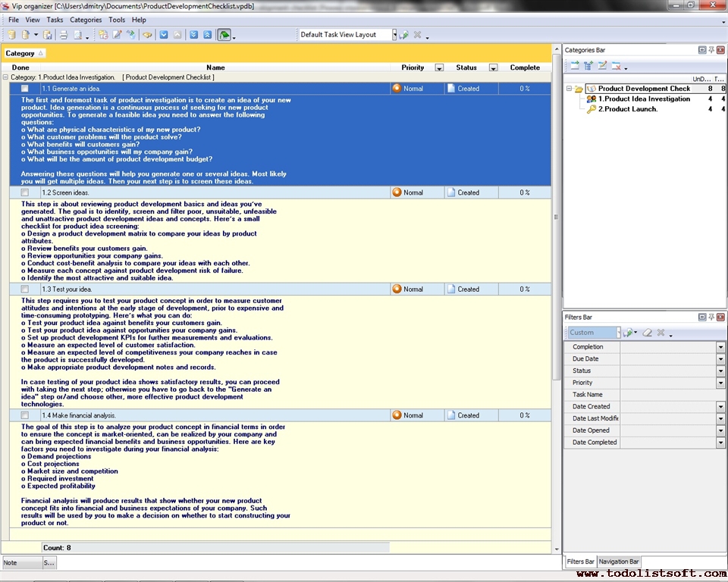This screenshot has height=582, width=728.
Task: Open the Tasks menu
Action: pos(55,20)
